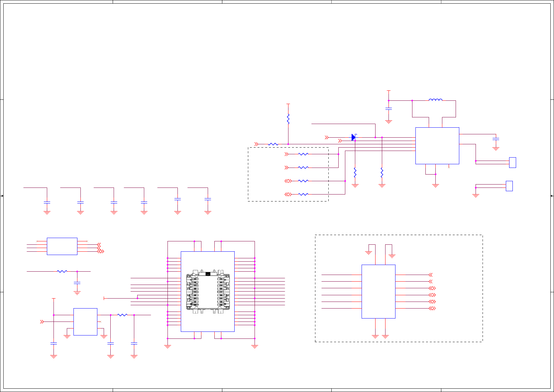The width and height of the screenshot is (554, 392).
Task: Click the red no-connect X under the large IC
Action: click(x=449, y=167)
